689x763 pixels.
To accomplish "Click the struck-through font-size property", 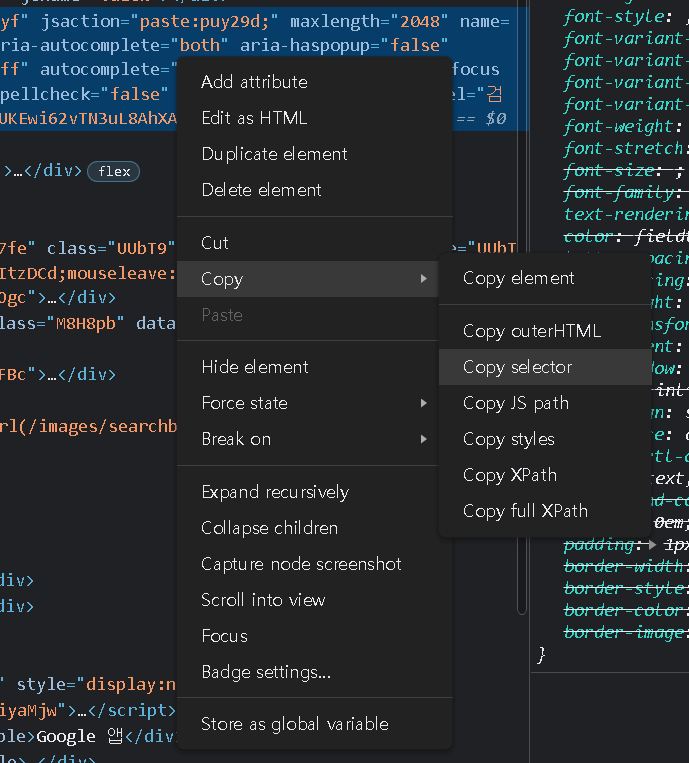I will (609, 170).
